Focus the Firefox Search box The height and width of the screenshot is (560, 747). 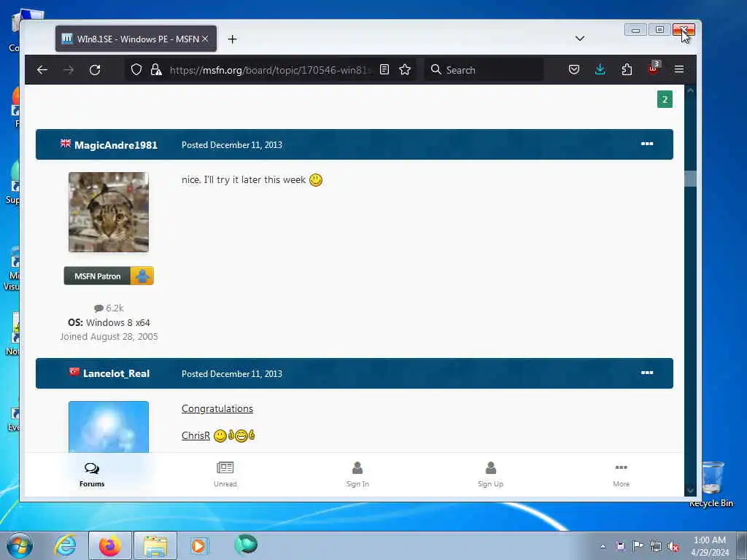(484, 70)
